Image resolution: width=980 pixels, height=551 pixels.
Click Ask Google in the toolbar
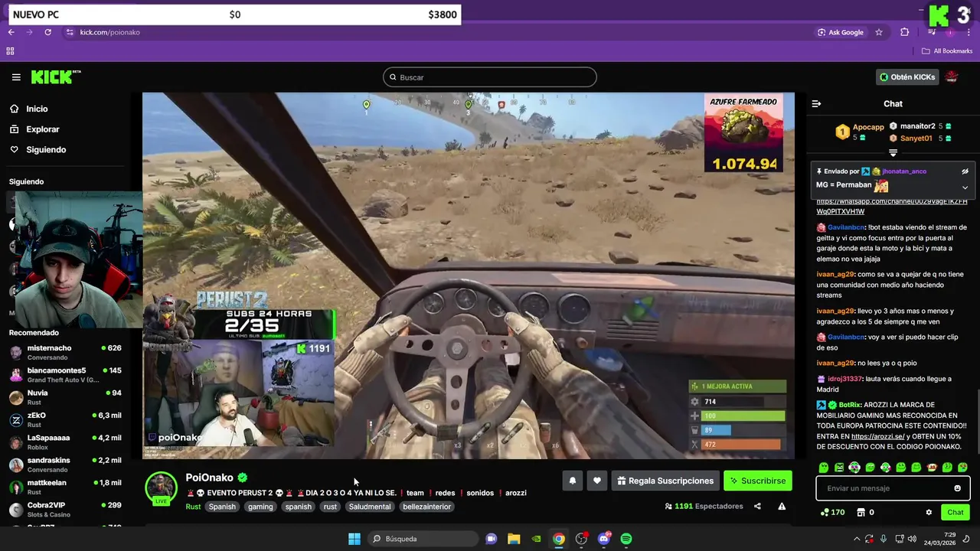[x=841, y=32]
